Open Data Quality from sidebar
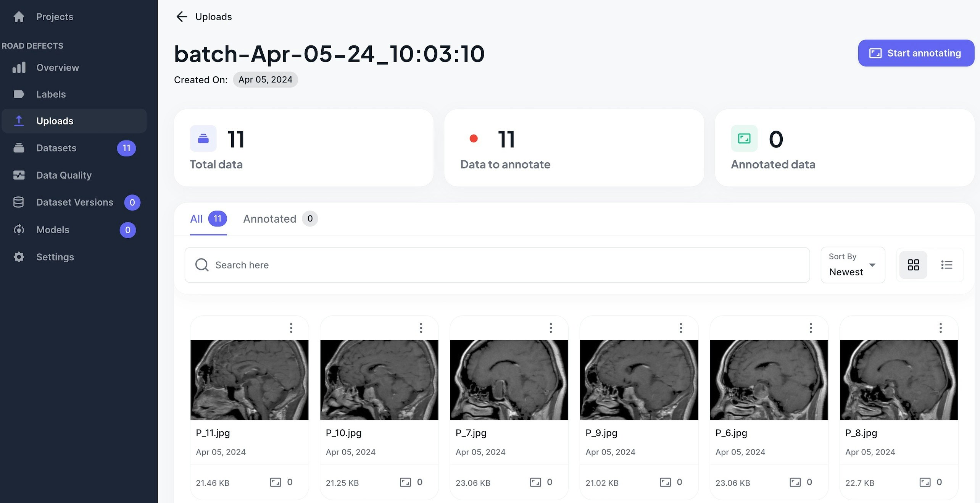Screen dimensions: 980x503 coord(64,175)
